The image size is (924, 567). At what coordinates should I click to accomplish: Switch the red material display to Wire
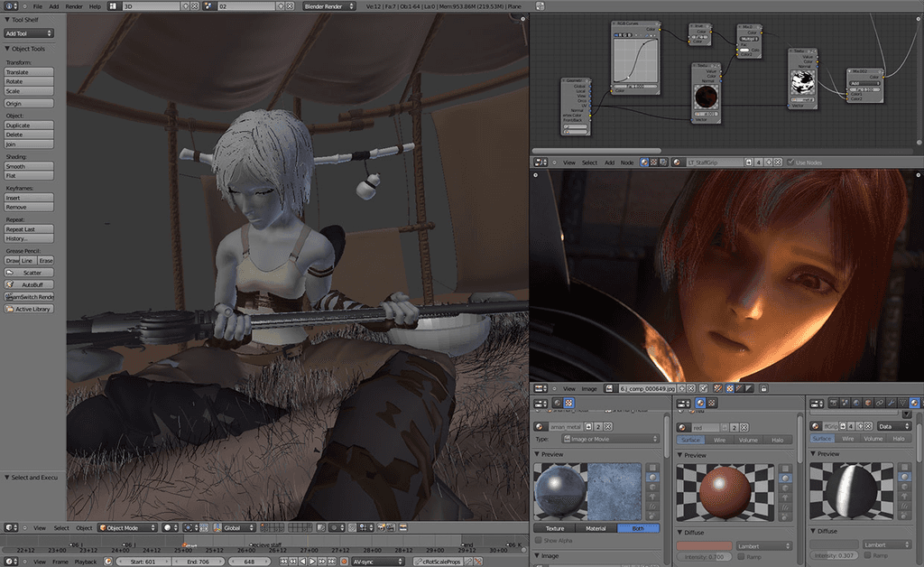coord(718,440)
